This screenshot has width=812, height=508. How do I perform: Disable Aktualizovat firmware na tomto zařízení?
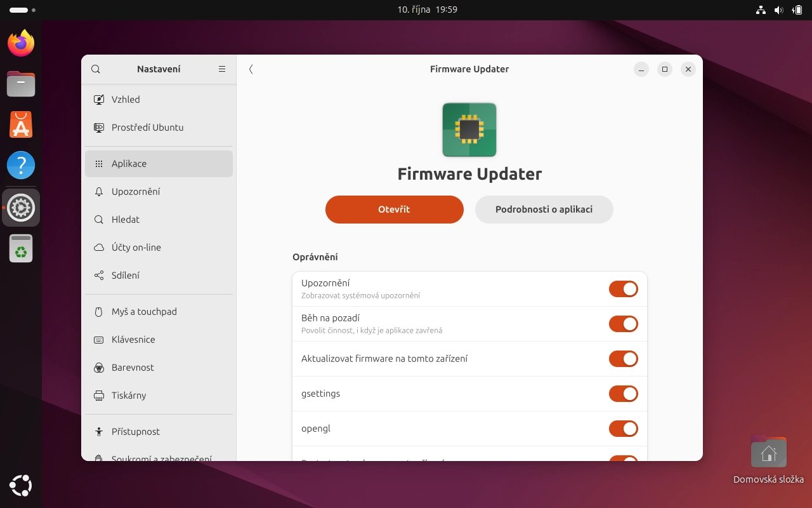click(623, 359)
